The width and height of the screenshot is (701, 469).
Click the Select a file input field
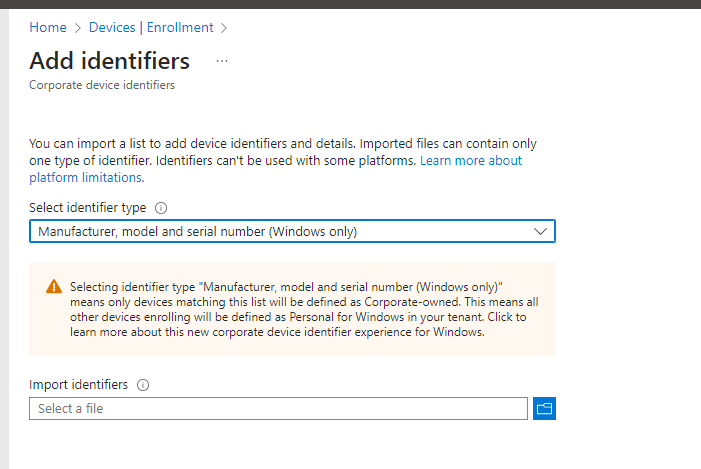pyautogui.click(x=279, y=409)
